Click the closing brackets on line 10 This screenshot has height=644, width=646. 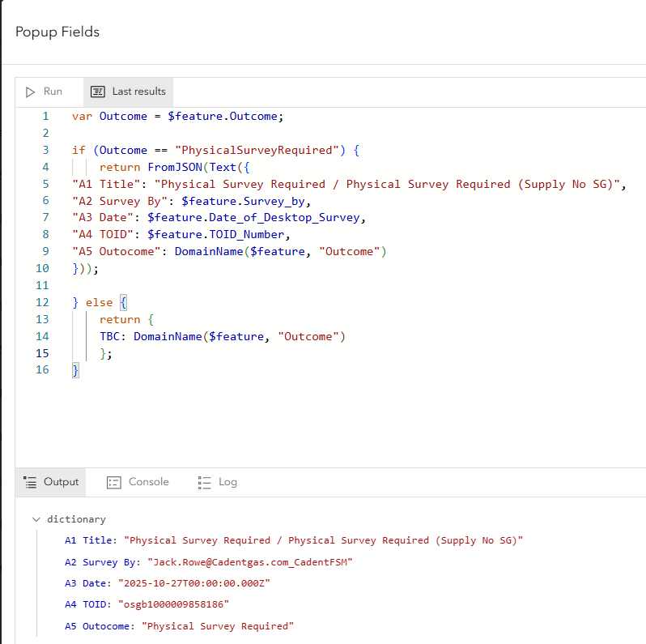tap(85, 269)
